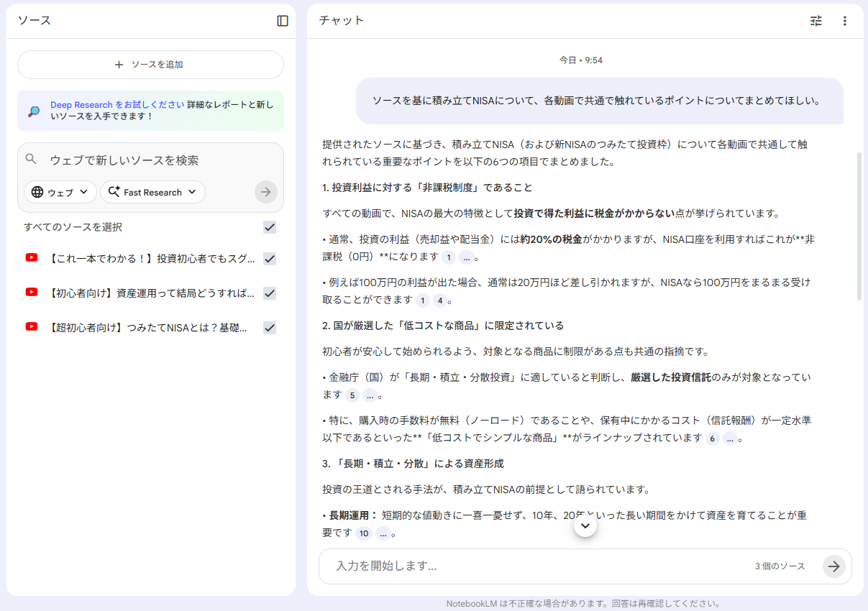Click the web search submit arrow
Screen dimensions: 868x611
tap(265, 192)
